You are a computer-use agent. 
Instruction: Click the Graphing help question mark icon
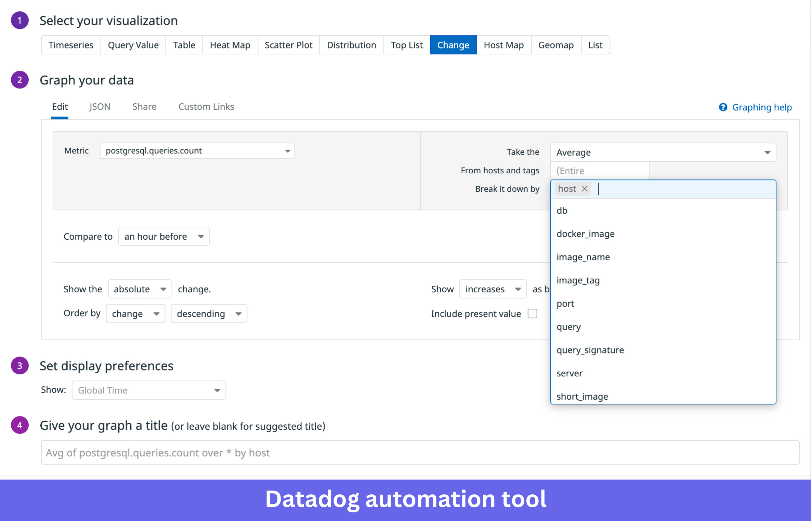[723, 107]
